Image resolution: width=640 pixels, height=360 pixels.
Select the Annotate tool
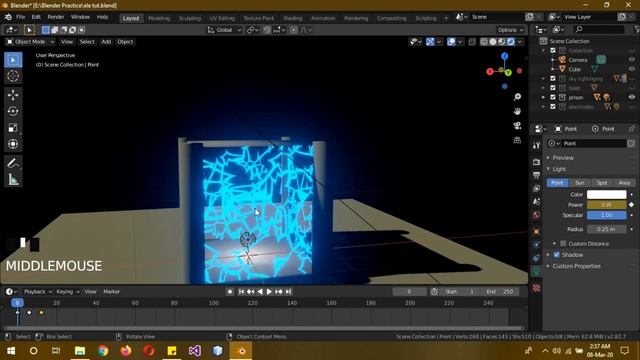coord(13,163)
